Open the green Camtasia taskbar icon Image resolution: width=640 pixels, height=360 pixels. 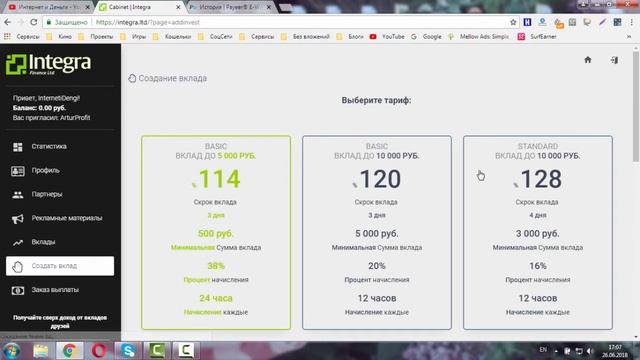tap(157, 351)
